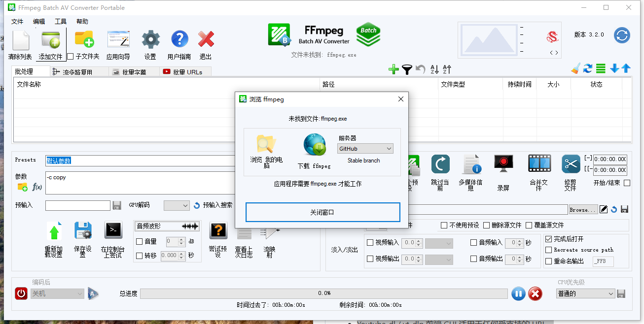This screenshot has width=644, height=324.
Task: Open the GitHub server dropdown
Action: point(365,148)
